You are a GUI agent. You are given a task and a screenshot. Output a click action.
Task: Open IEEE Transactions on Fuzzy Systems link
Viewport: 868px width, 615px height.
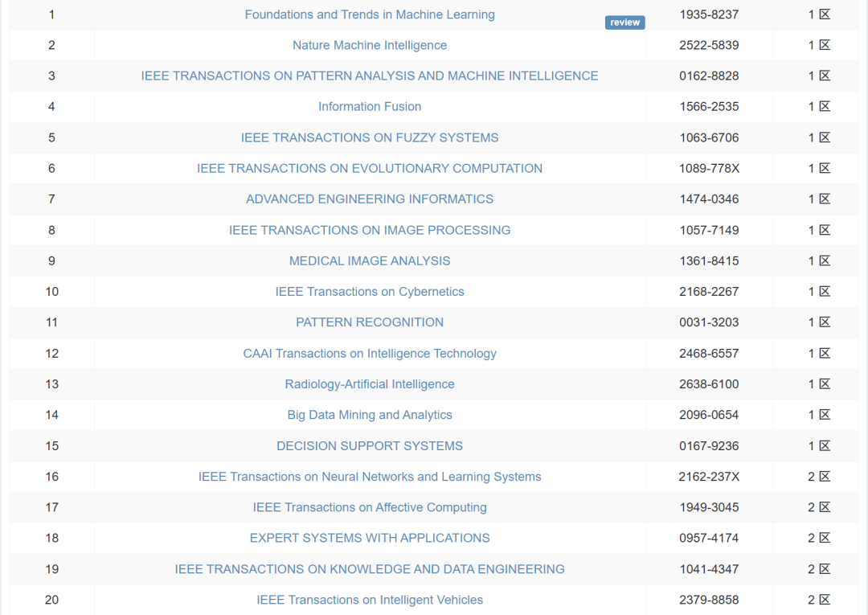[370, 137]
